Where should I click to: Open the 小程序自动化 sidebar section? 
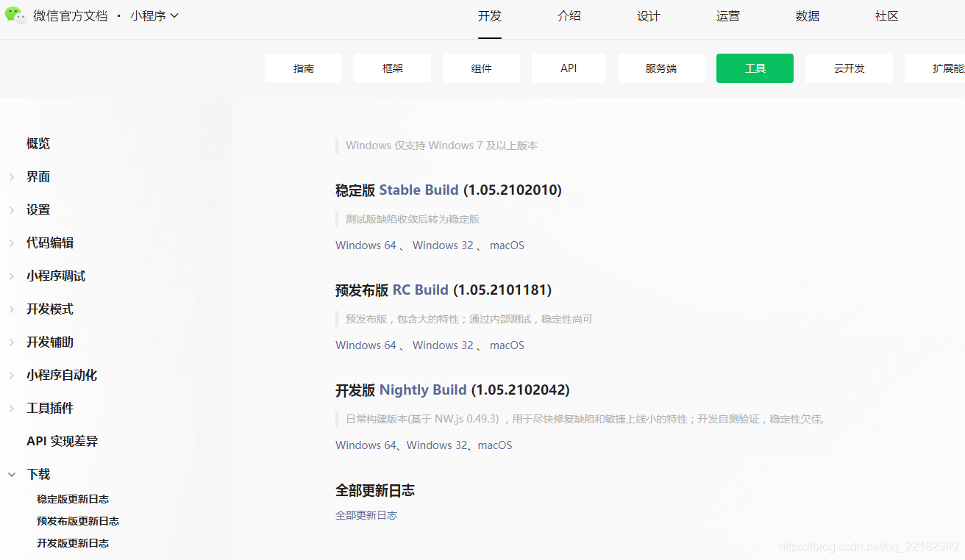[x=62, y=375]
